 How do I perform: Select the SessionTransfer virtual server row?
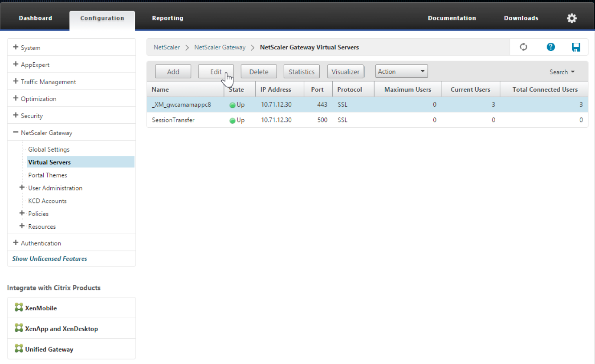tap(173, 120)
